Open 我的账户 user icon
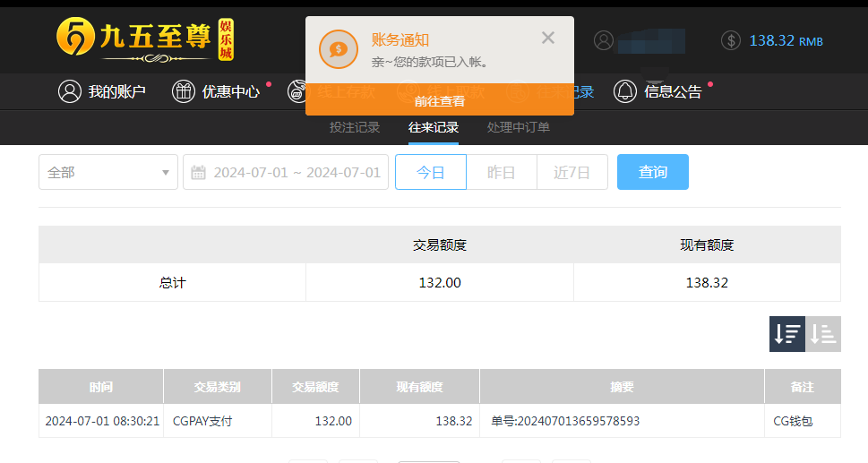Screen dimensions: 868x463 pyautogui.click(x=70, y=91)
